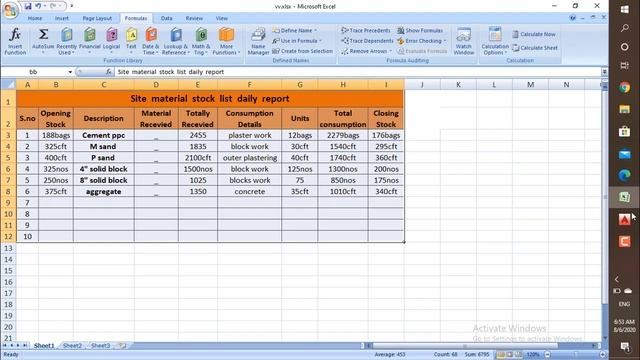The width and height of the screenshot is (640, 360).
Task: Open the Text functions library
Action: [x=131, y=41]
